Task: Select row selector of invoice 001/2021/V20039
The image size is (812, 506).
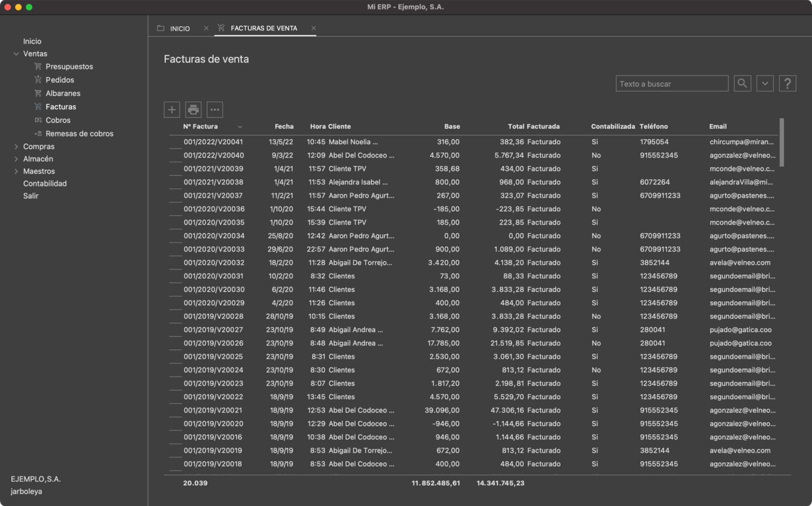Action: tap(175, 169)
